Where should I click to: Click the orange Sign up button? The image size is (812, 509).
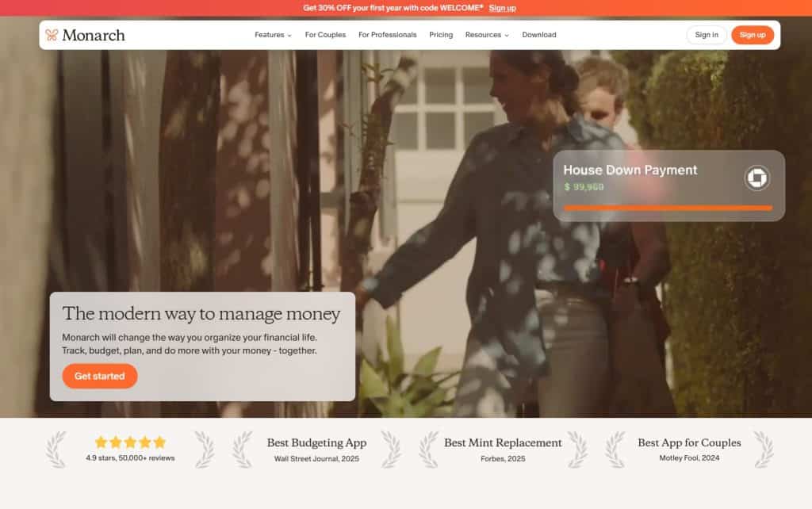coord(753,35)
